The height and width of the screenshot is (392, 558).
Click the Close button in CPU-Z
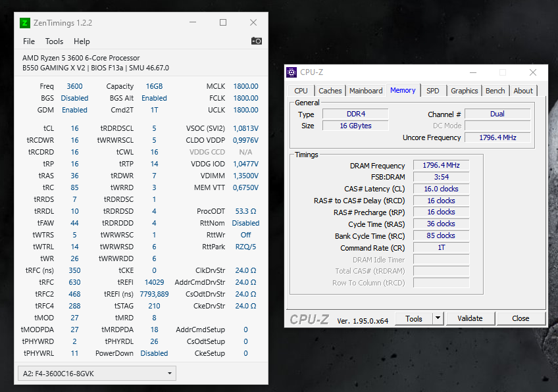coord(520,318)
